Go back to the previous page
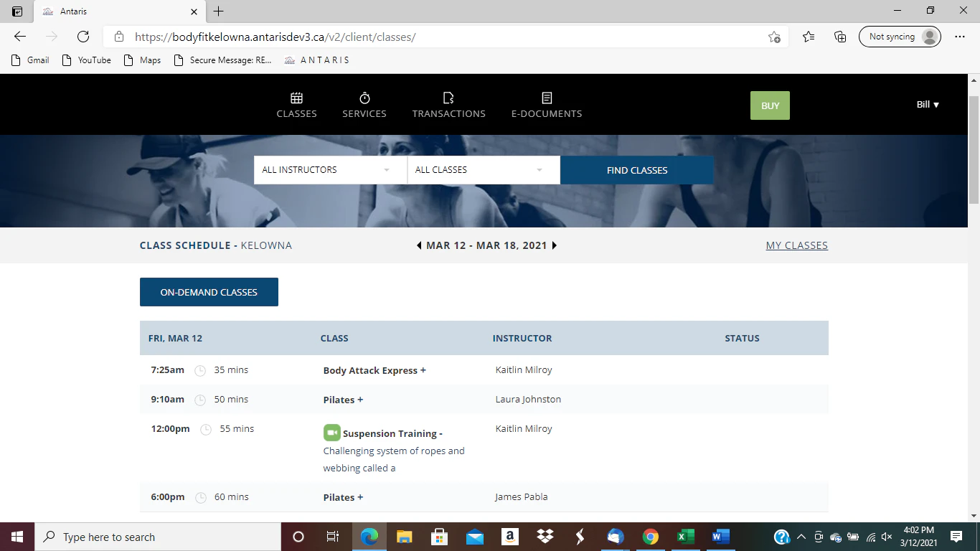The image size is (980, 551). [x=20, y=37]
